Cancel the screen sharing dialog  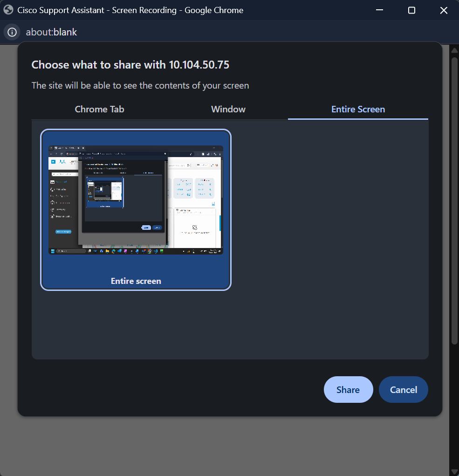(x=403, y=390)
